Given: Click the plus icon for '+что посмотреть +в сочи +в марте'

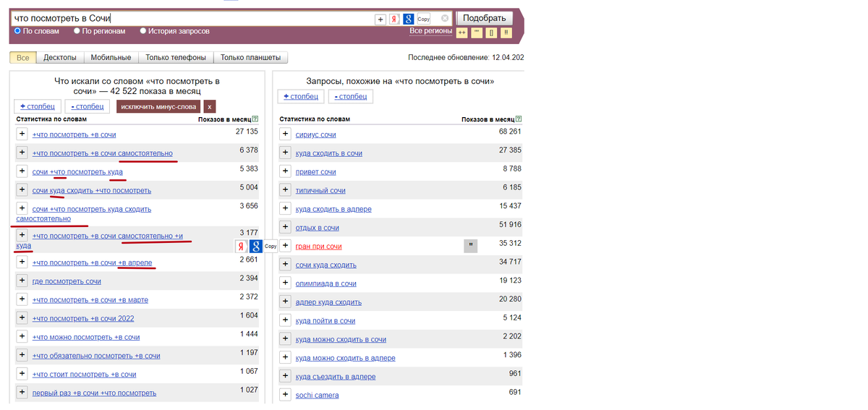Looking at the screenshot, I should [x=22, y=299].
